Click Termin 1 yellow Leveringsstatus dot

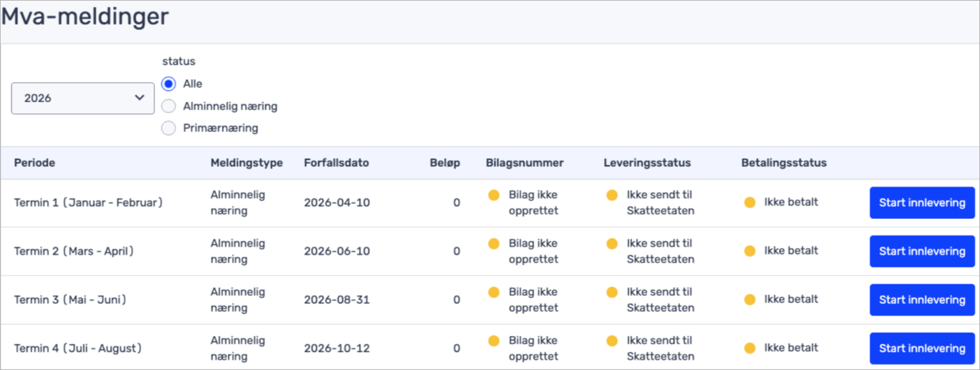click(612, 195)
